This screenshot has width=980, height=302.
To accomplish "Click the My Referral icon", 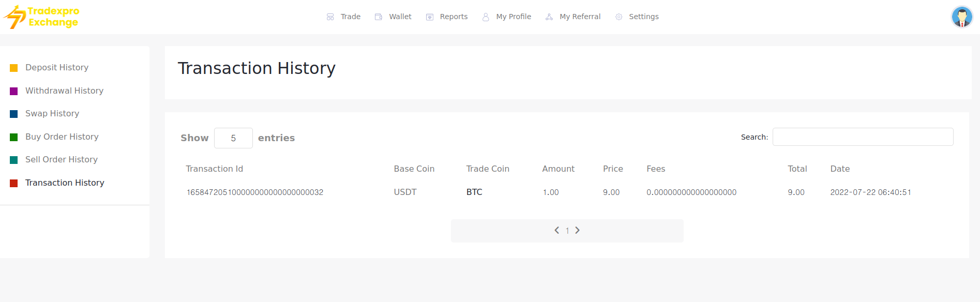I will (549, 17).
